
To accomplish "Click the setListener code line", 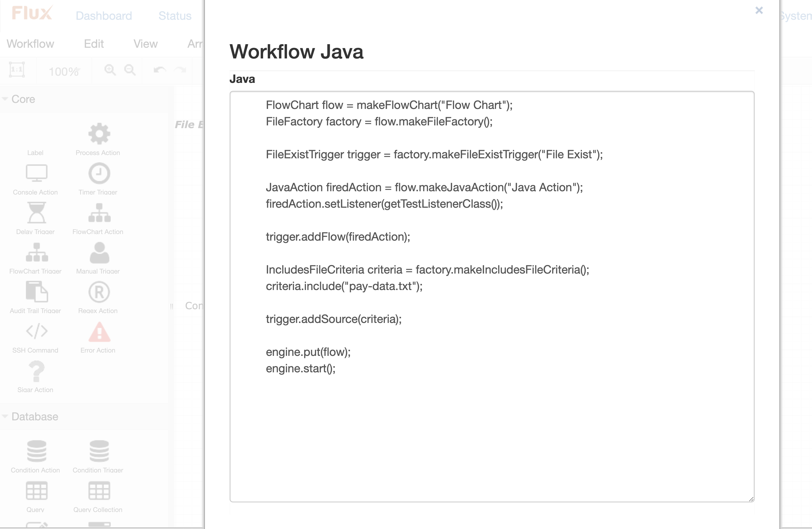I will tap(384, 204).
